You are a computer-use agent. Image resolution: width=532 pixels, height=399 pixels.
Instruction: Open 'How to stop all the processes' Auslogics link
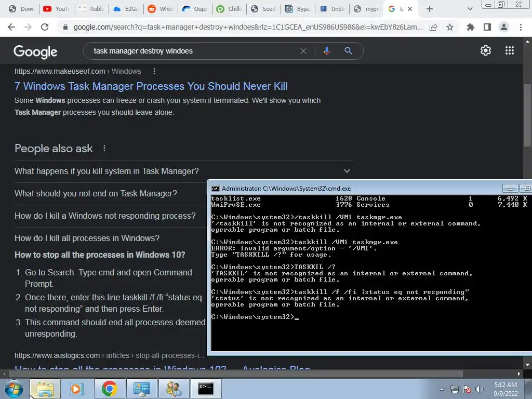[x=162, y=368]
